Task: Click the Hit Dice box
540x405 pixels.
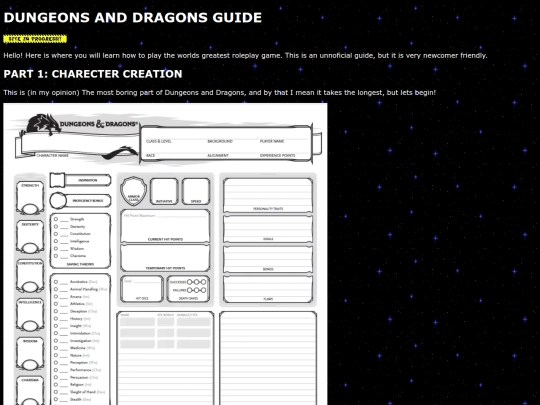Action: point(142,289)
